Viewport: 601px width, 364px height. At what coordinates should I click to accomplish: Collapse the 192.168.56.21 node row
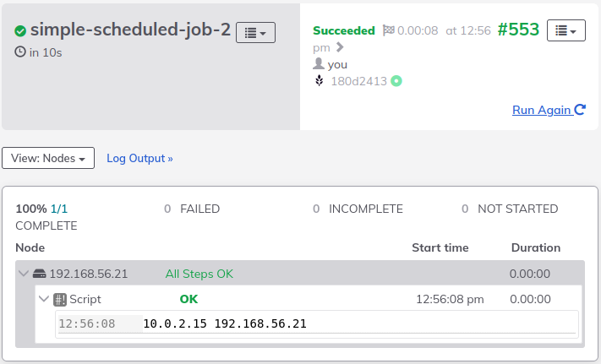[x=24, y=274]
